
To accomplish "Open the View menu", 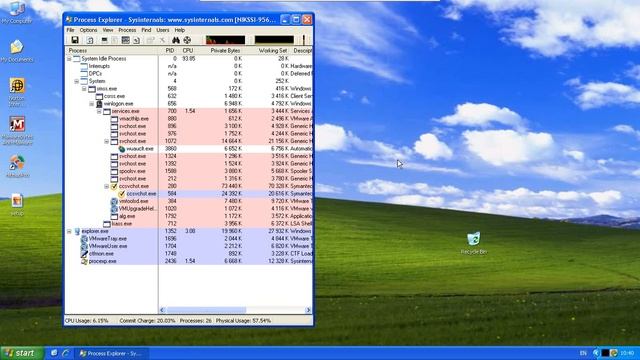I will [108, 30].
